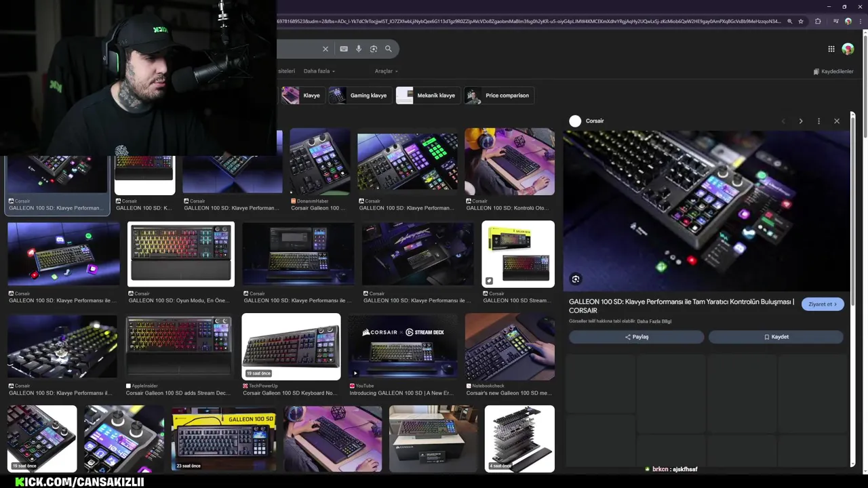This screenshot has height=488, width=868.
Task: Open the GALLEON 100 SD title in preview
Action: [x=682, y=306]
